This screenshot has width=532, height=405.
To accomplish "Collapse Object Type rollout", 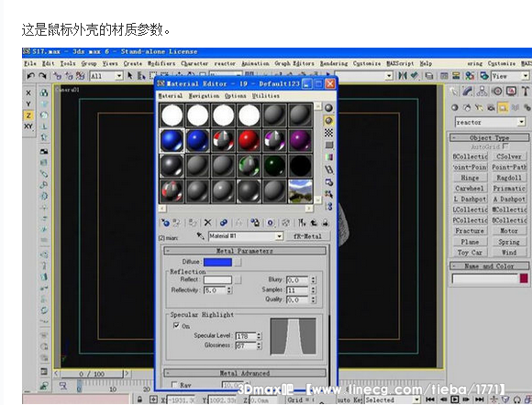I will point(489,137).
